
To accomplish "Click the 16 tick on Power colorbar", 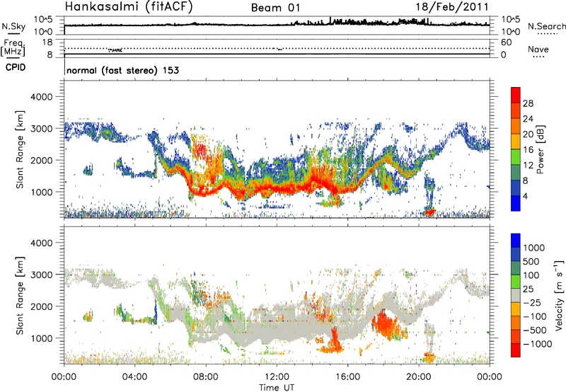I will coord(528,150).
